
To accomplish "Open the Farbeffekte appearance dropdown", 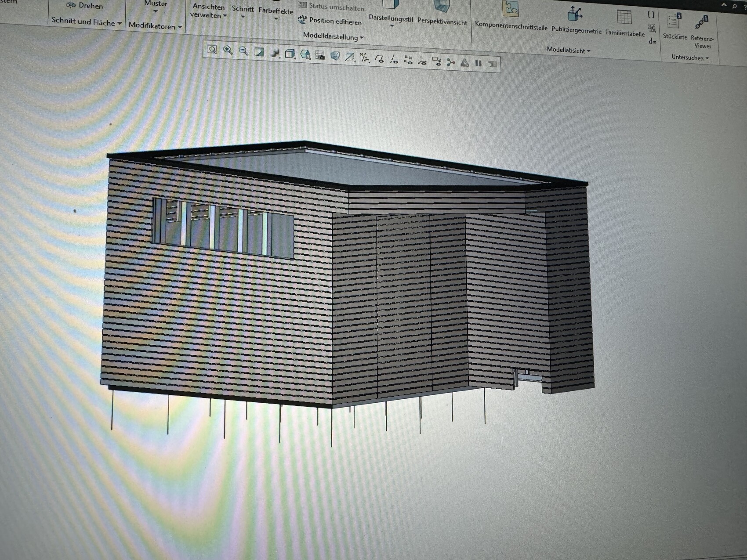I will pos(276,13).
